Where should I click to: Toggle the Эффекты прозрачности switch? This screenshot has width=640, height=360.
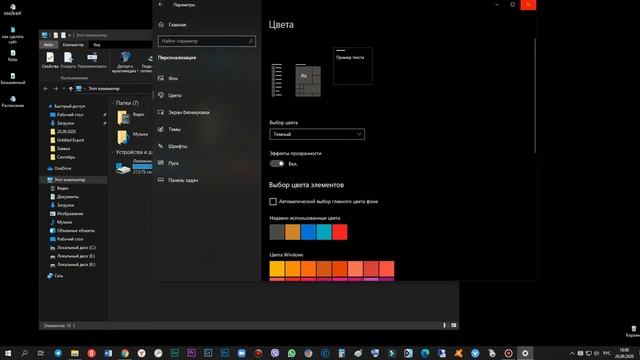pos(277,164)
